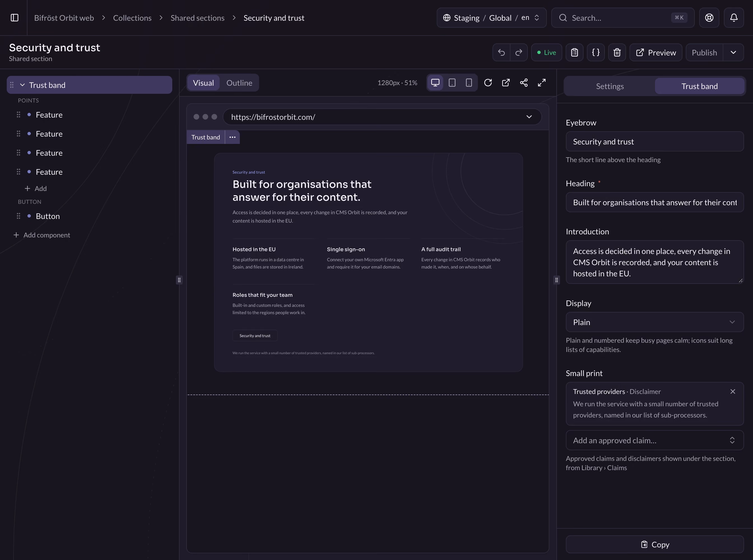The image size is (753, 560).
Task: Click the share icon in canvas toolbar
Action: pyautogui.click(x=524, y=83)
